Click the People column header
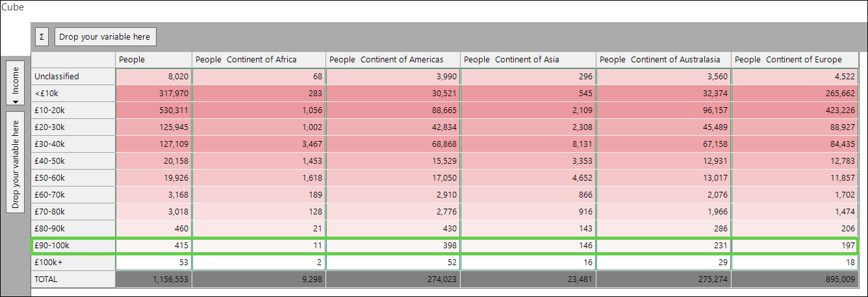 tap(153, 59)
